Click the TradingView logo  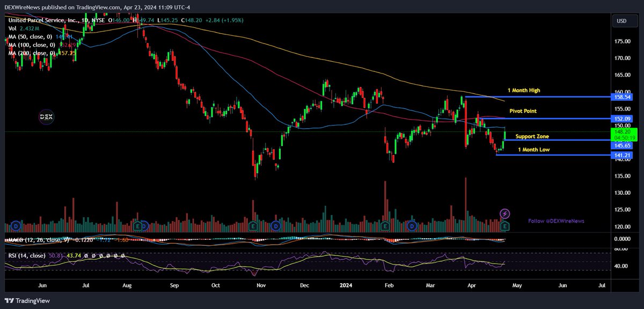coord(27,300)
